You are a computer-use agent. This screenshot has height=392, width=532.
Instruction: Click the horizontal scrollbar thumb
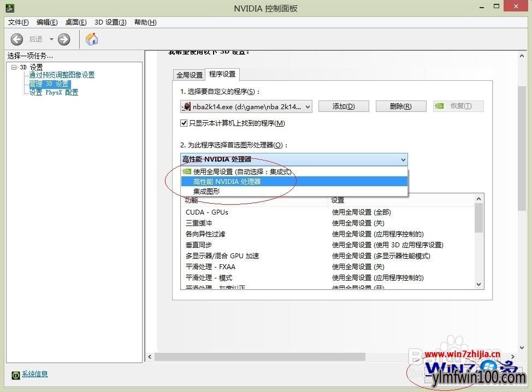tap(260, 357)
